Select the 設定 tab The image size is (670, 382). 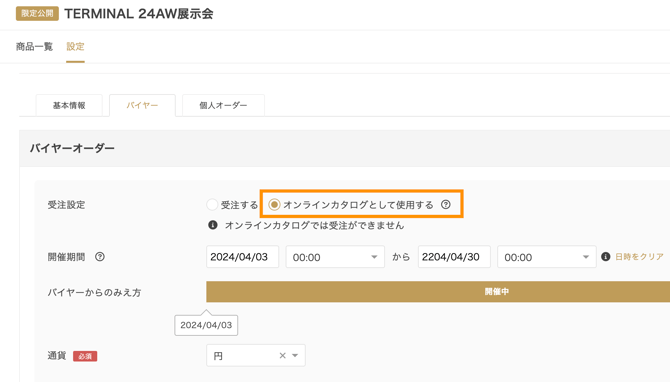click(75, 47)
